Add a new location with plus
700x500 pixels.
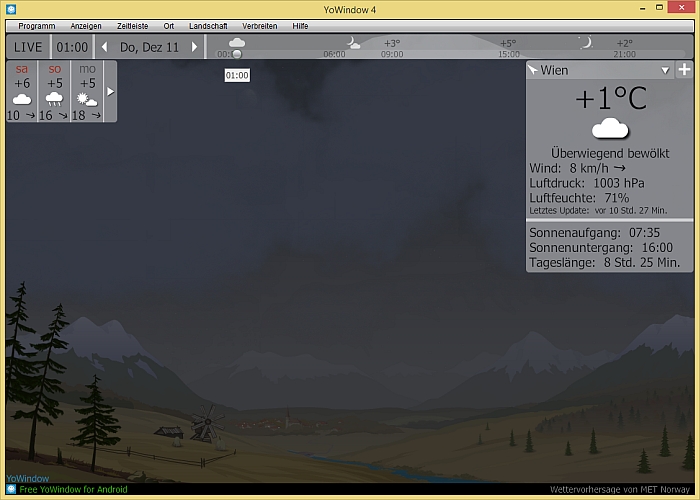coord(684,70)
